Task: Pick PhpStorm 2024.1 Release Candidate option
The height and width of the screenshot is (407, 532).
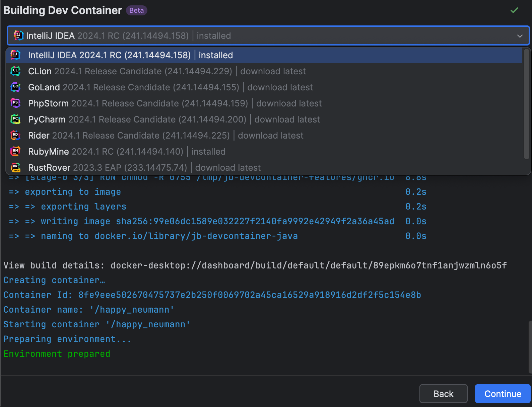Action: pyautogui.click(x=264, y=103)
